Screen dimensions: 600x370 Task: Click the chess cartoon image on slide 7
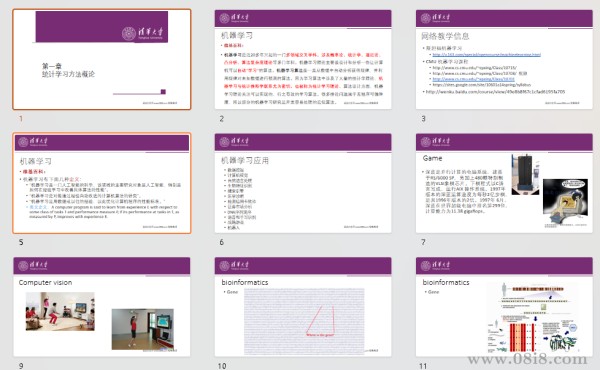(565, 201)
